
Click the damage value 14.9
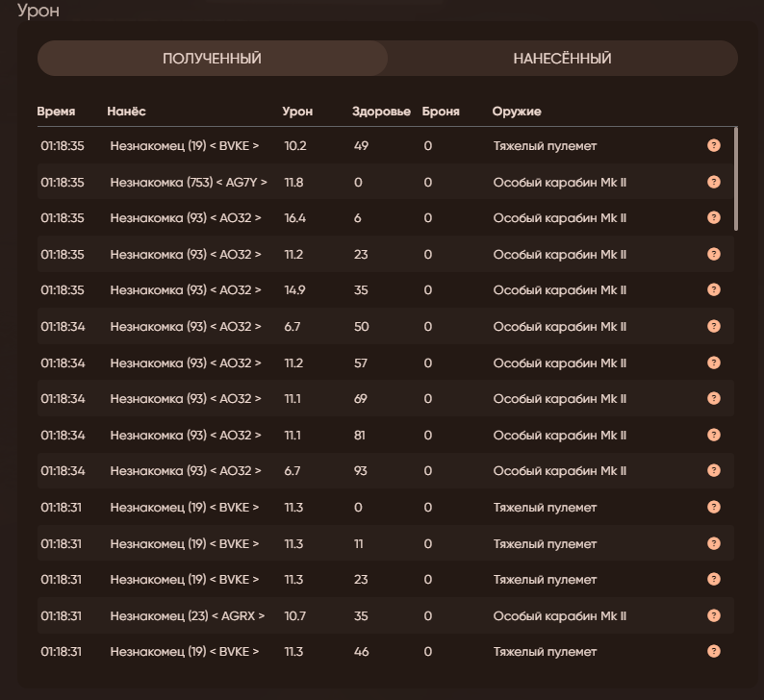(294, 290)
